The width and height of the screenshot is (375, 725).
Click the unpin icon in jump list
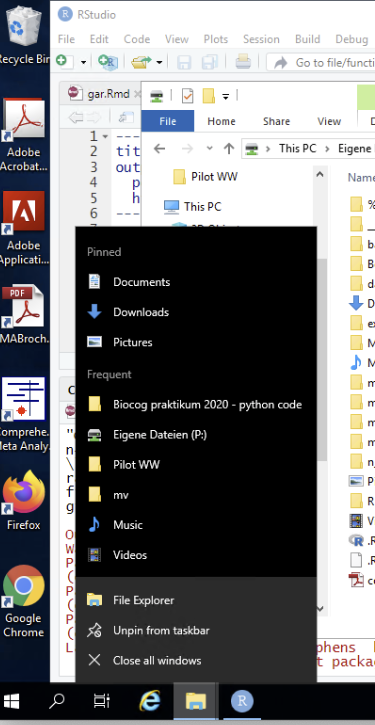tap(94, 630)
